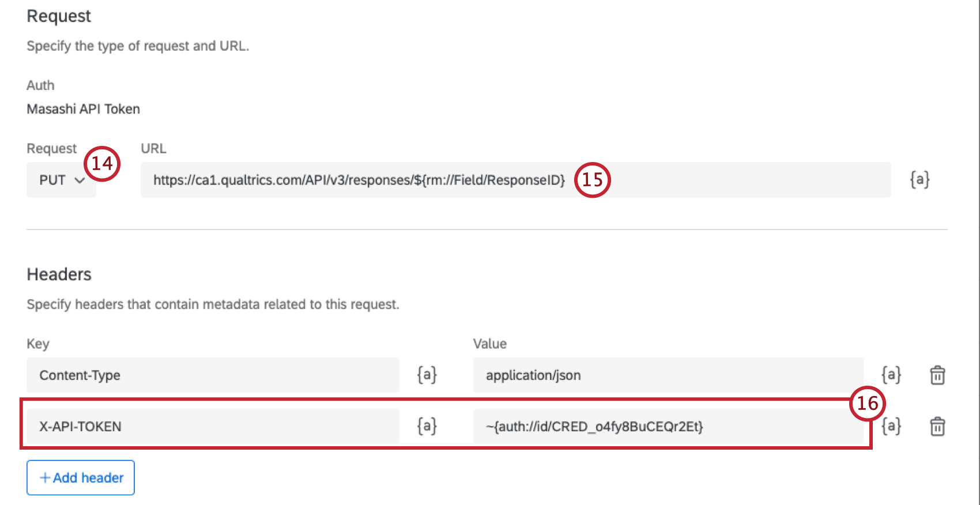Expand the chevron next to PUT
The image size is (980, 505).
(x=81, y=180)
